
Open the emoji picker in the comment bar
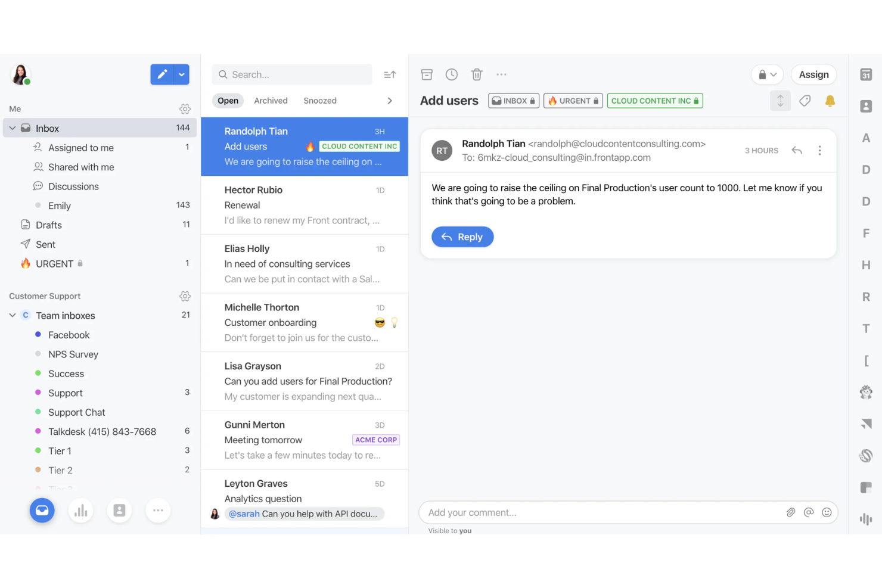pyautogui.click(x=827, y=512)
